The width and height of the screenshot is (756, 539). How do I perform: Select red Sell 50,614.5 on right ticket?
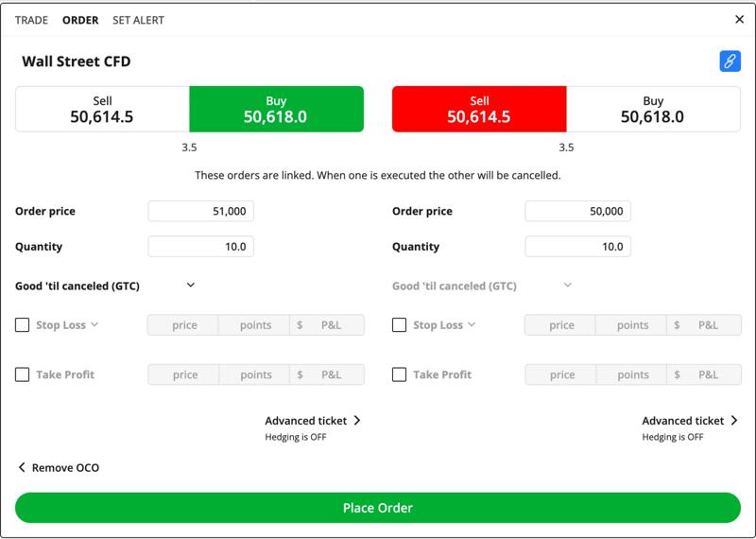[479, 109]
